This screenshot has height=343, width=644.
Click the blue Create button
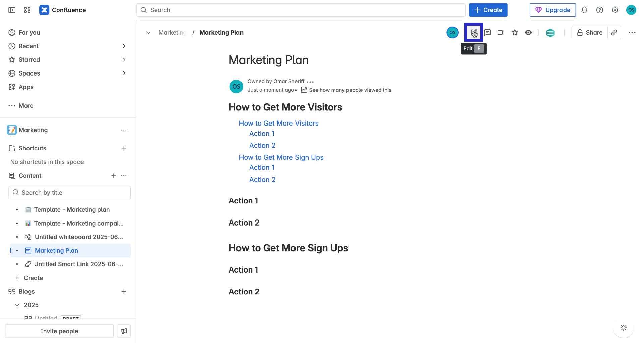[488, 10]
